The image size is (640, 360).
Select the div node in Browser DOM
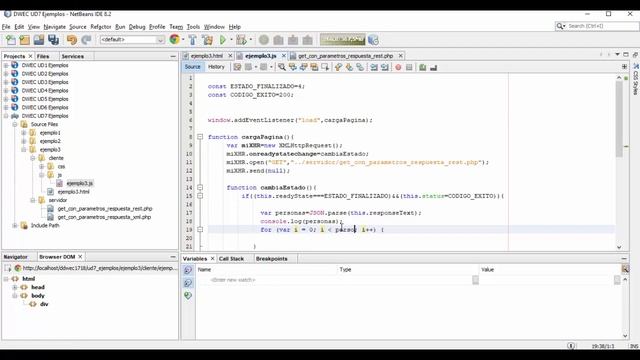(x=44, y=304)
